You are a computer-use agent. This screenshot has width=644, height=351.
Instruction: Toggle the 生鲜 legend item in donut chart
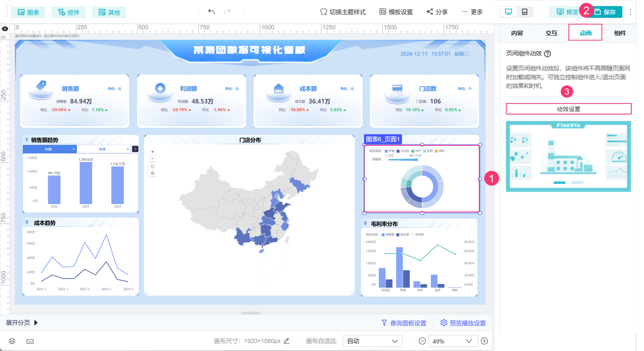428,151
